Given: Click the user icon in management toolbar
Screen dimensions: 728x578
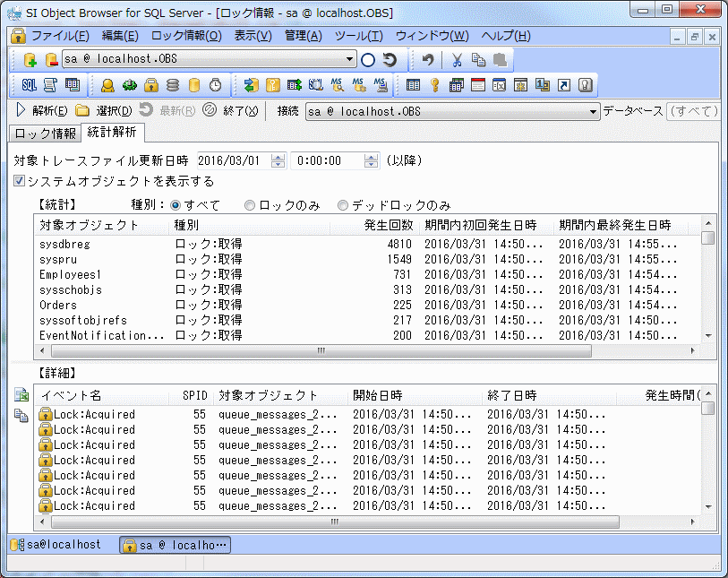Looking at the screenshot, I should coord(107,85).
